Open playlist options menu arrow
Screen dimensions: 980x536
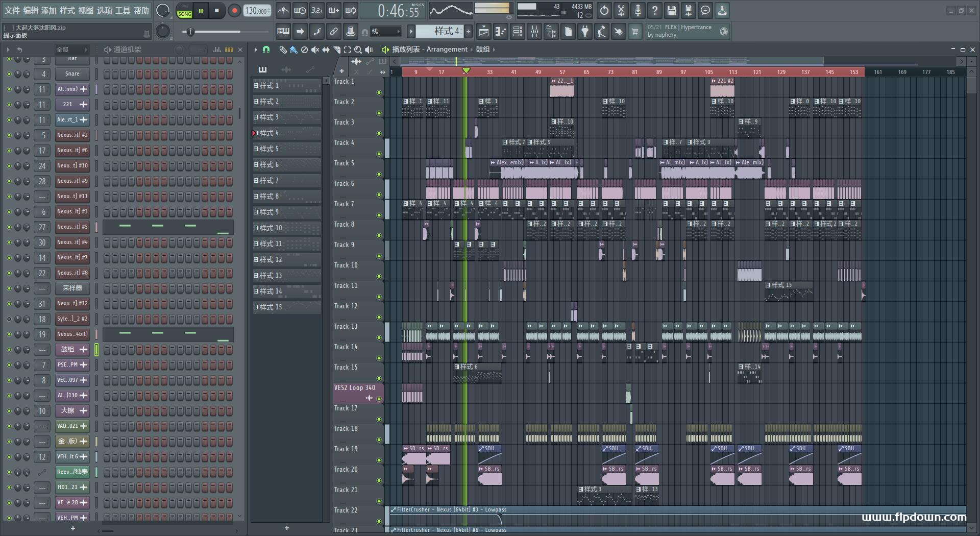(x=256, y=50)
